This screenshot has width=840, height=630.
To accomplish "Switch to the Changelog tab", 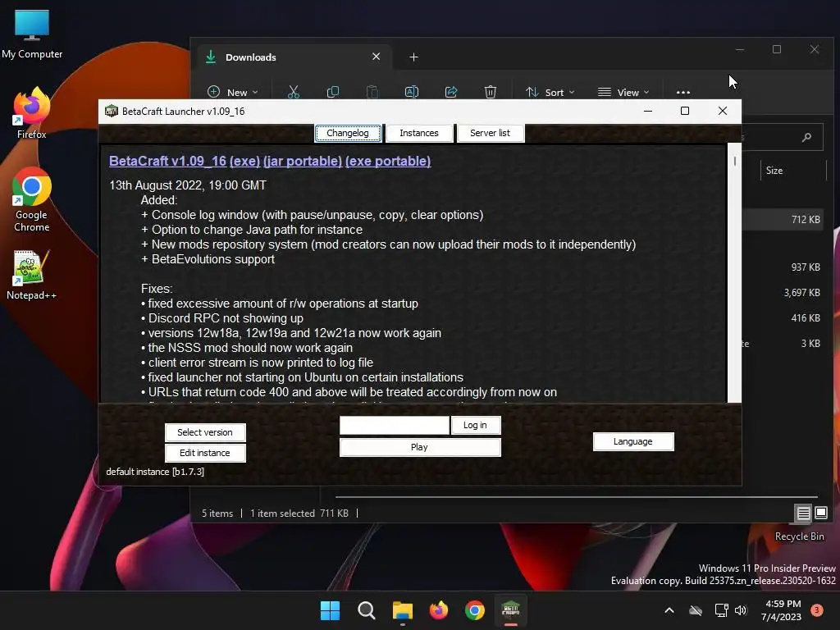I will click(x=348, y=133).
